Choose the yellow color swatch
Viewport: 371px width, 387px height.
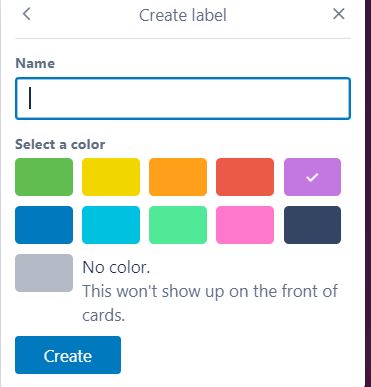coord(111,177)
